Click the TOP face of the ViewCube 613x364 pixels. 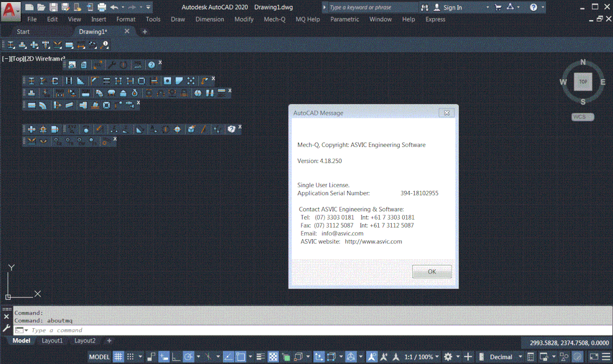click(583, 82)
